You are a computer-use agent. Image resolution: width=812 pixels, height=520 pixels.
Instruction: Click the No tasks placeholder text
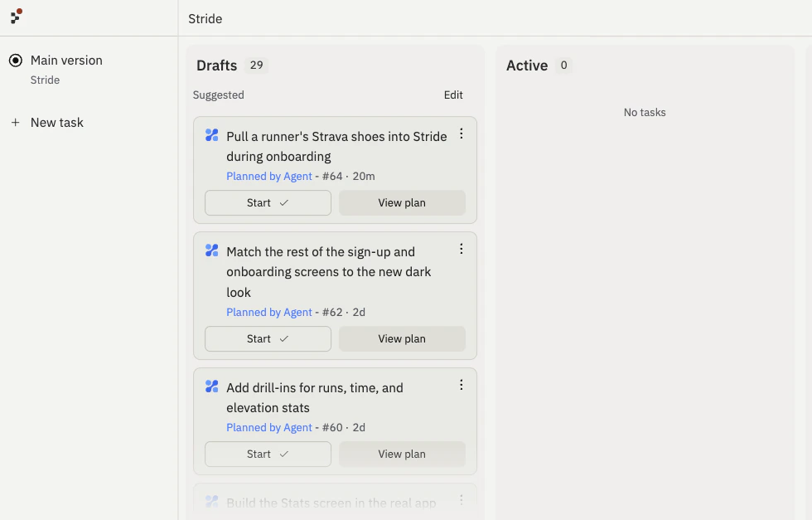(x=645, y=112)
